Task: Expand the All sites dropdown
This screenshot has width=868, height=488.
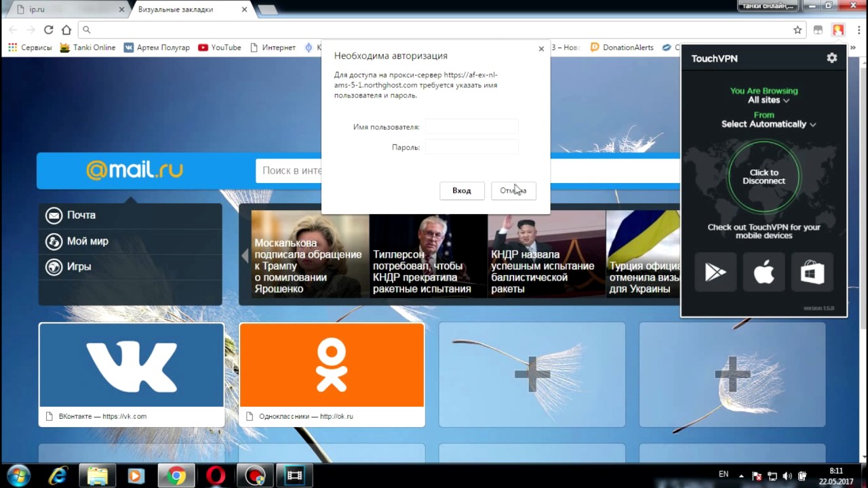Action: tap(768, 100)
